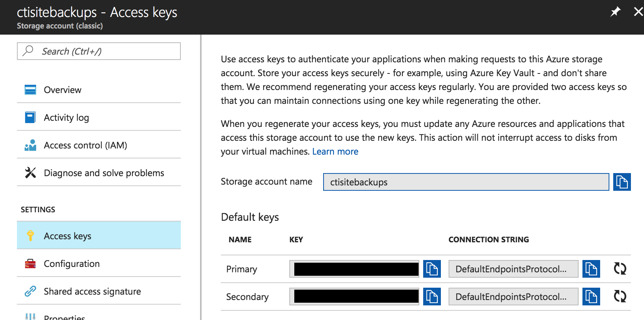This screenshot has width=644, height=320.
Task: Click the SETTINGS section header
Action: pos(38,210)
